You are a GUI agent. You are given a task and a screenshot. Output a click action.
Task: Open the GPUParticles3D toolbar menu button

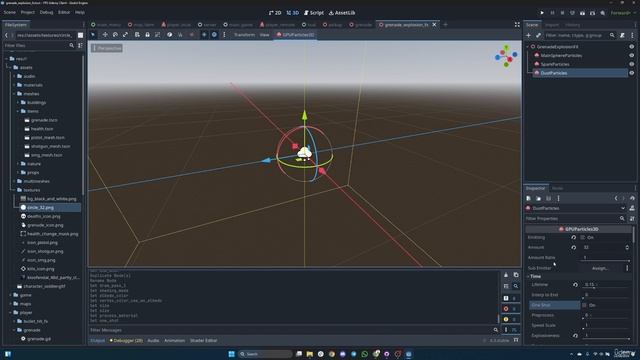click(296, 35)
